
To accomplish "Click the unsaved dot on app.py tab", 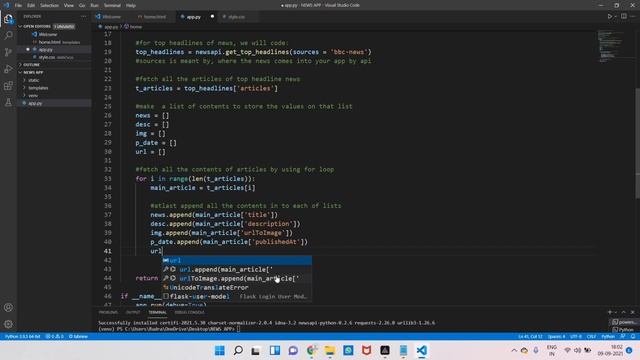I will pyautogui.click(x=212, y=17).
